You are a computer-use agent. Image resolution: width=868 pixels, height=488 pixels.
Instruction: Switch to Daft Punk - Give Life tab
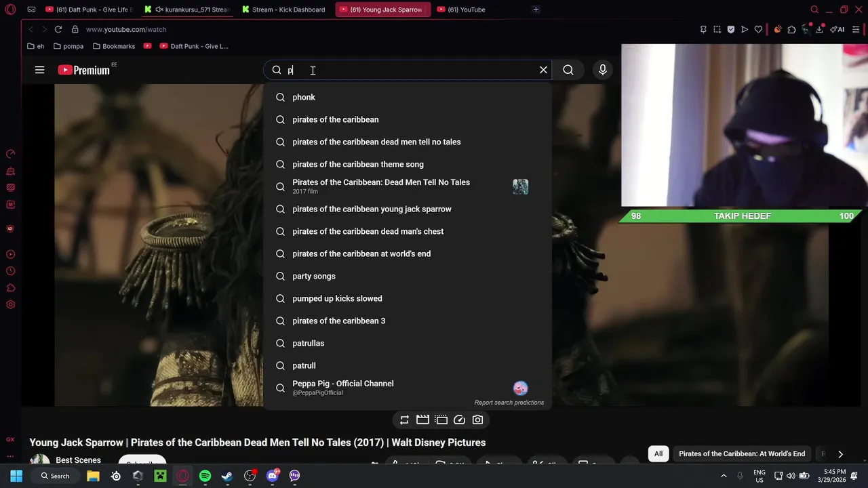[x=90, y=9]
